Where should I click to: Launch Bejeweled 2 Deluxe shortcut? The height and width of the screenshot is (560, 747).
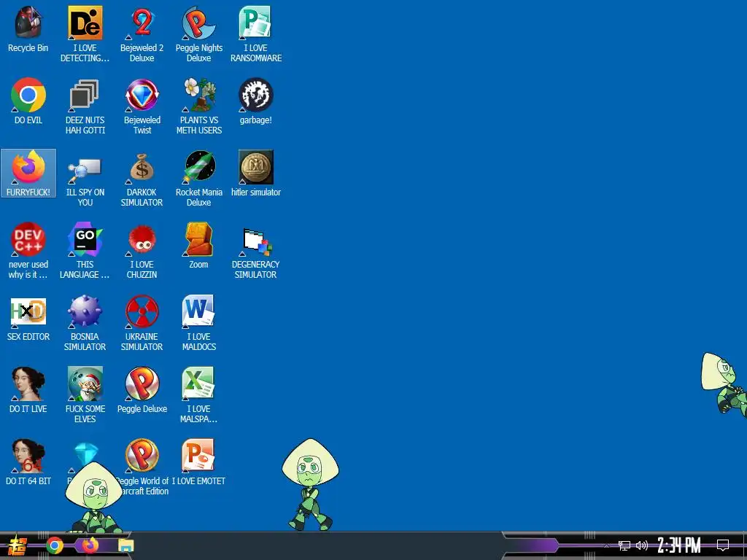tap(142, 34)
